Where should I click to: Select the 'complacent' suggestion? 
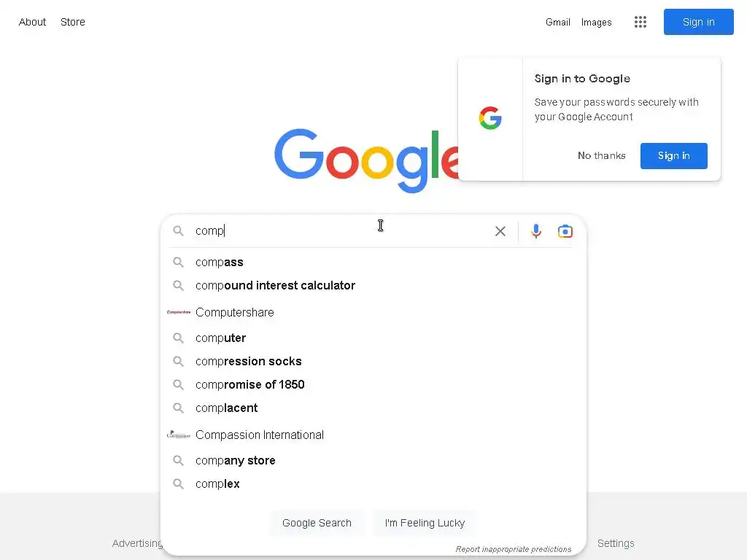coord(226,408)
